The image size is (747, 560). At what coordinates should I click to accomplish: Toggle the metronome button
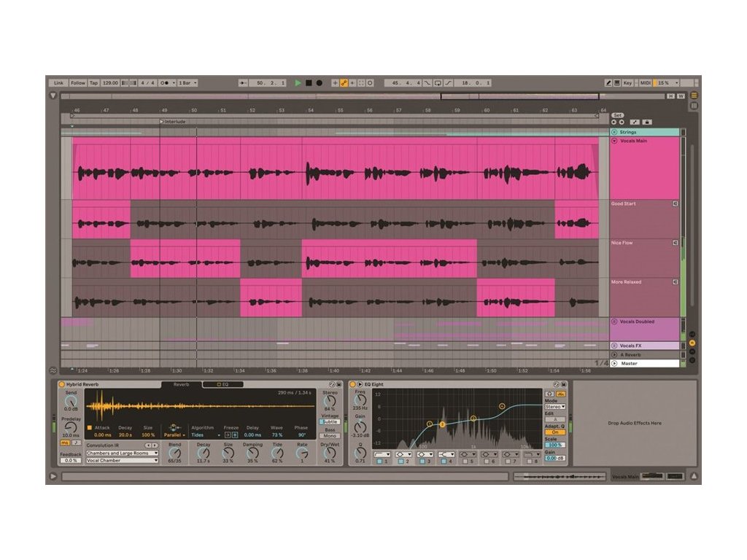click(x=164, y=83)
